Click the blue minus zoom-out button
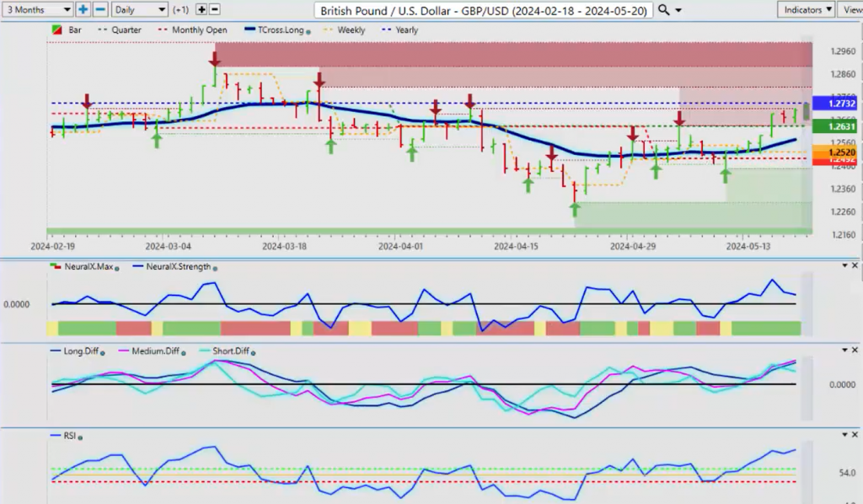 (99, 9)
